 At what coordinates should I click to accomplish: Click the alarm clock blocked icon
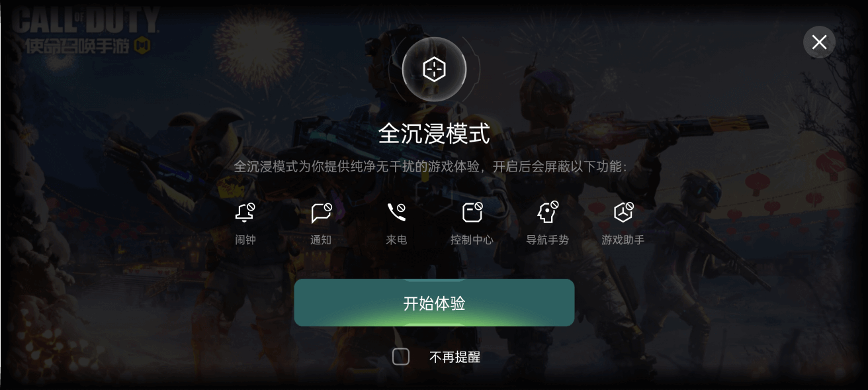245,213
